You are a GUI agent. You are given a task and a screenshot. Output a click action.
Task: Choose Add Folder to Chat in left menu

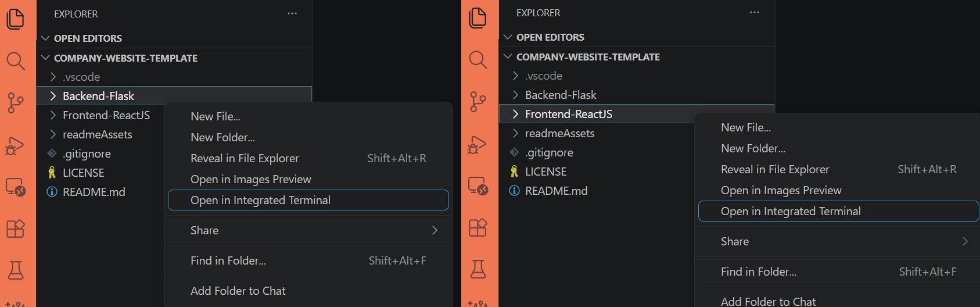coord(308,291)
